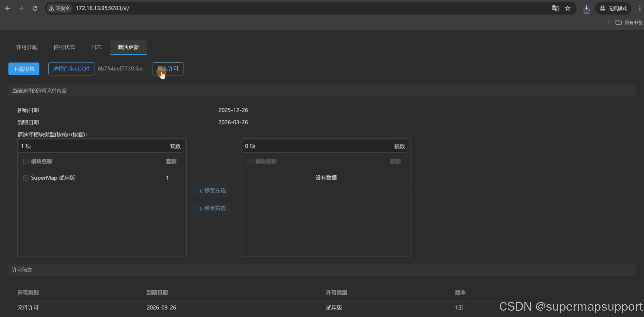Click 移至左边 to move modules left
Viewport: 644px width, 317px height.
212,190
